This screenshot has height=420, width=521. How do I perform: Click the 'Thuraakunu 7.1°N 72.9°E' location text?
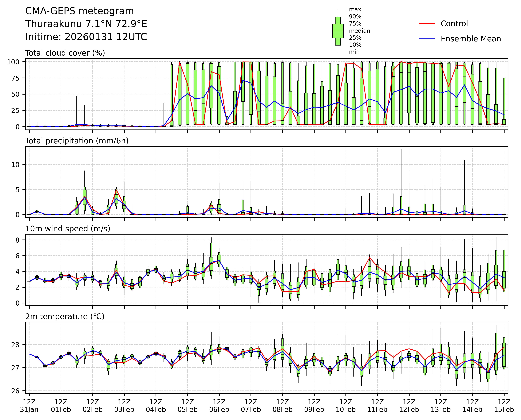[x=86, y=24]
